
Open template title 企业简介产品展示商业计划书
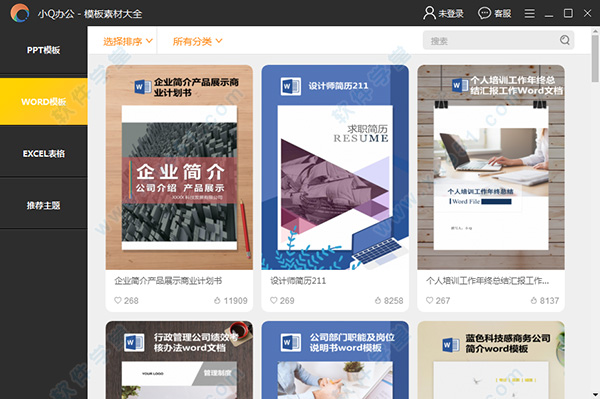[168, 281]
